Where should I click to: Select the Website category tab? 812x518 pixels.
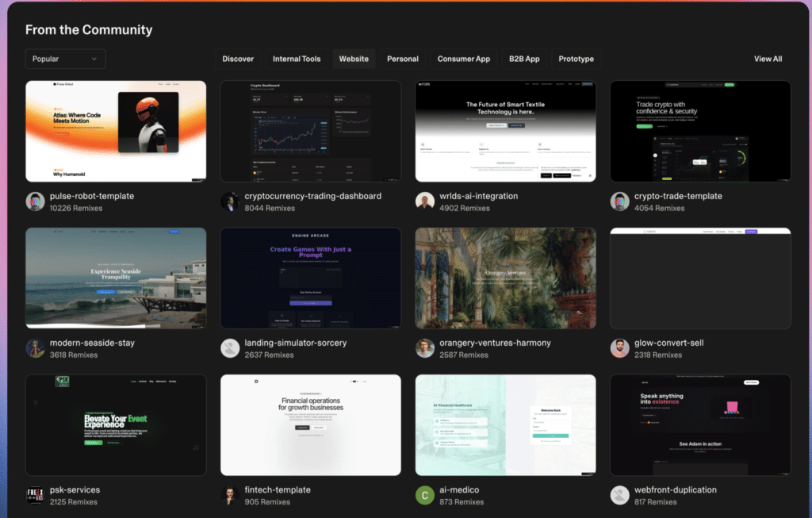354,59
